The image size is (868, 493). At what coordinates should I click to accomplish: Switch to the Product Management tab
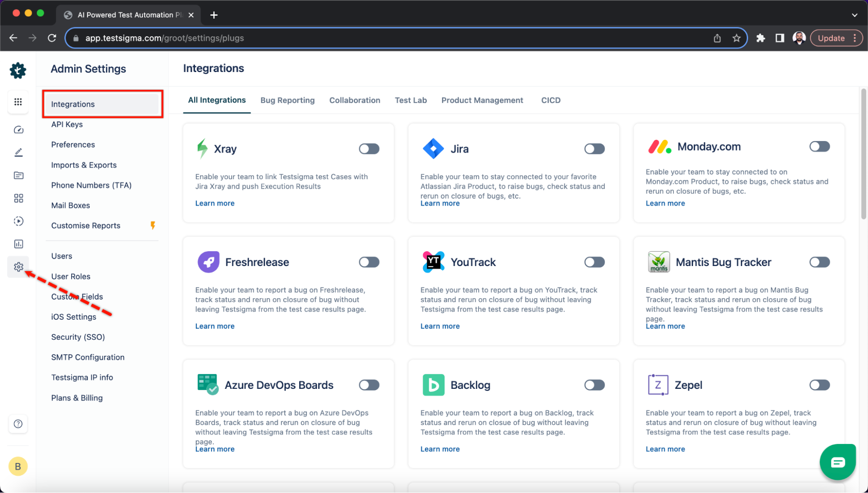click(482, 100)
